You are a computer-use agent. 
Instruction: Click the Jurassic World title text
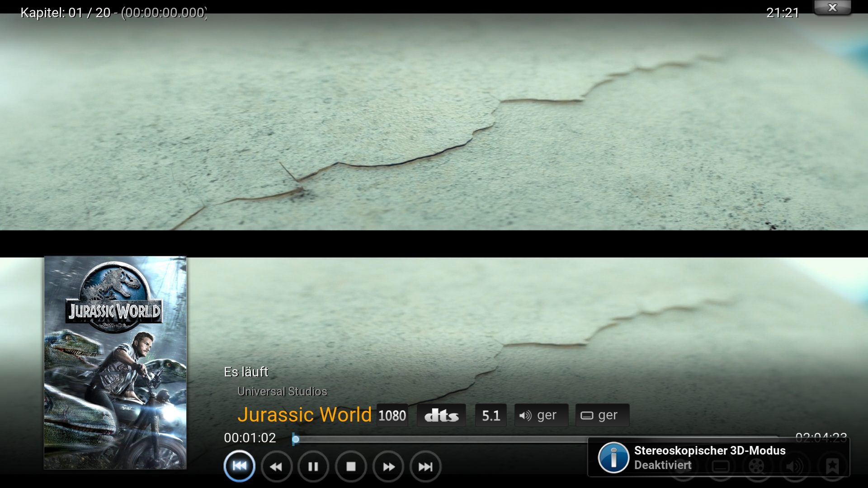tap(304, 414)
